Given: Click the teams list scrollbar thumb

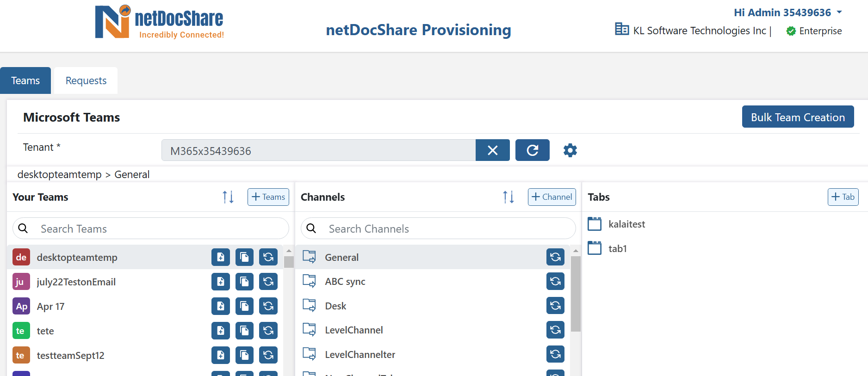Looking at the screenshot, I should tap(289, 262).
